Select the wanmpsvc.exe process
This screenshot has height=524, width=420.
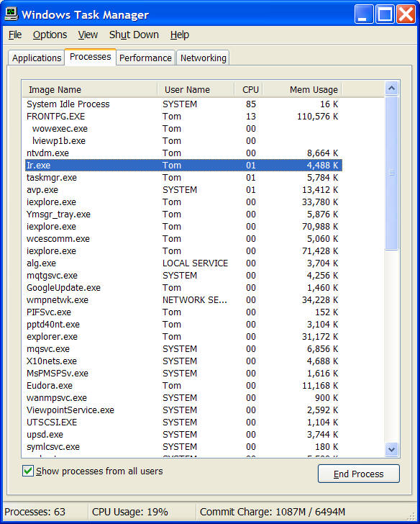click(x=183, y=397)
